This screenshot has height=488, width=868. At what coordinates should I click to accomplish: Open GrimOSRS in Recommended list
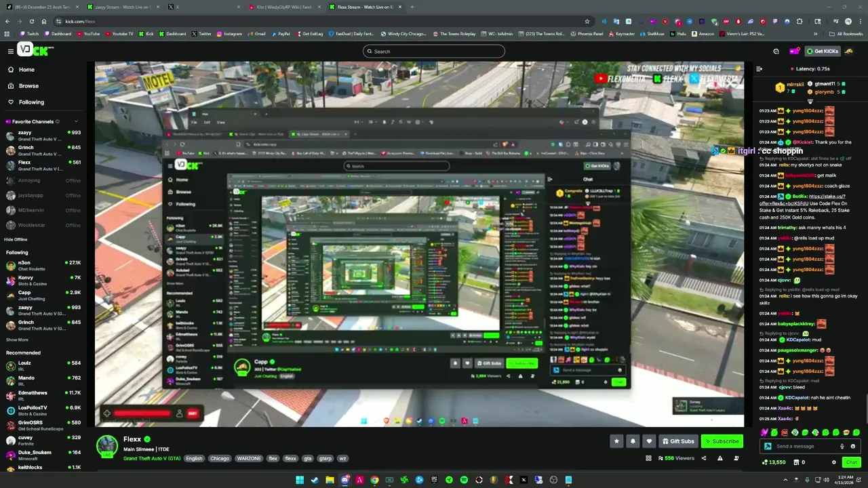[43, 426]
